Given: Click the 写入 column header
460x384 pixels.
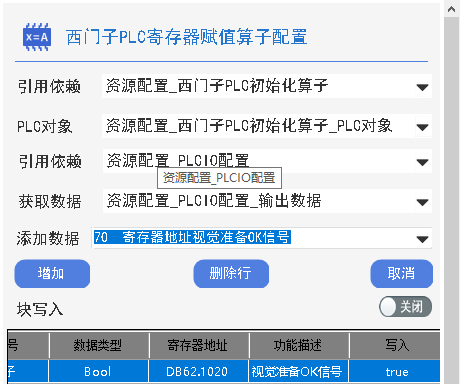Looking at the screenshot, I should pos(395,345).
